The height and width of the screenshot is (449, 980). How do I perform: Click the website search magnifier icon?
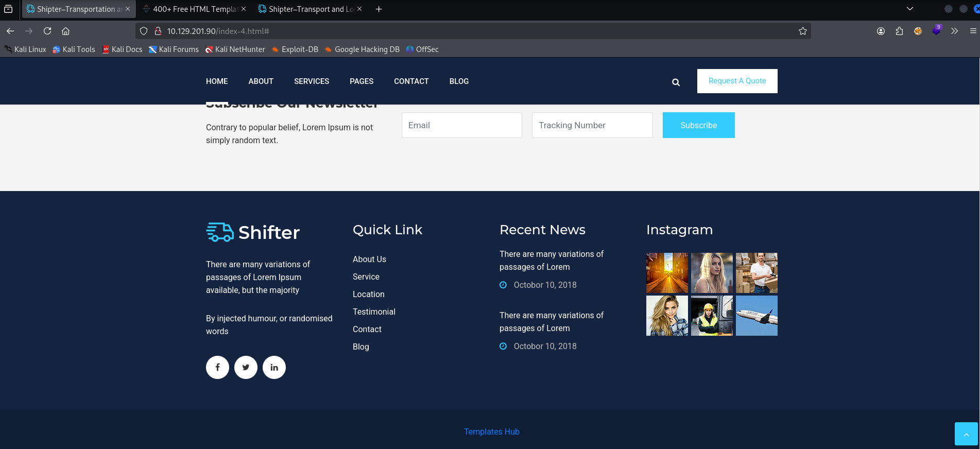pyautogui.click(x=676, y=82)
